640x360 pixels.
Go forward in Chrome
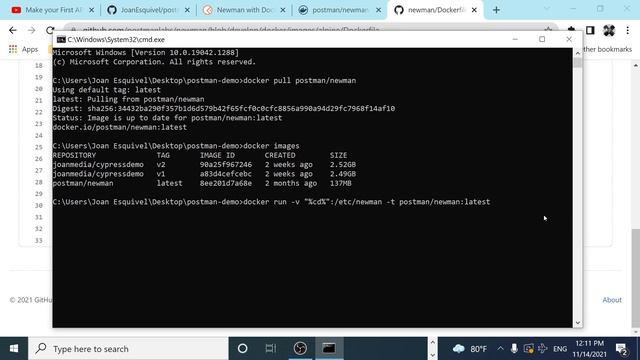click(x=31, y=30)
